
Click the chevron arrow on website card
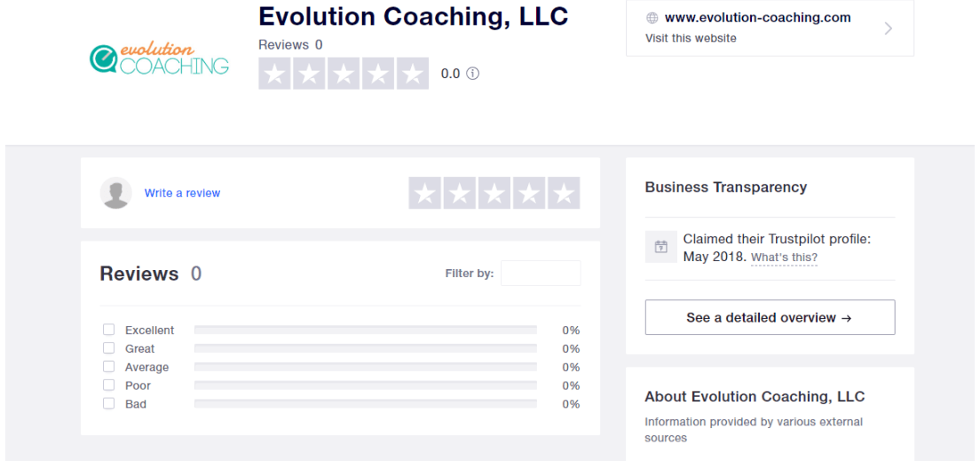889,28
